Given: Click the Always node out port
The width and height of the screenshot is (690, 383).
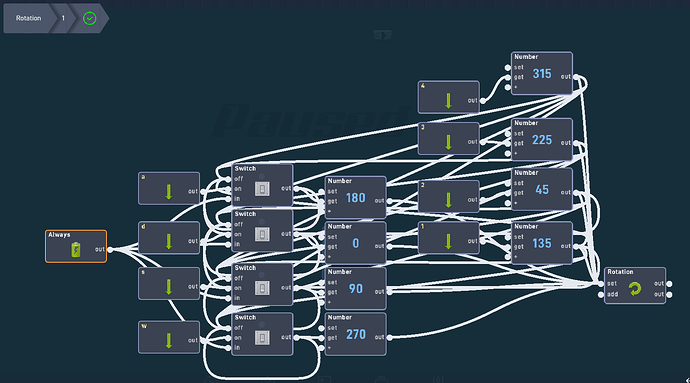Looking at the screenshot, I should click(x=110, y=250).
